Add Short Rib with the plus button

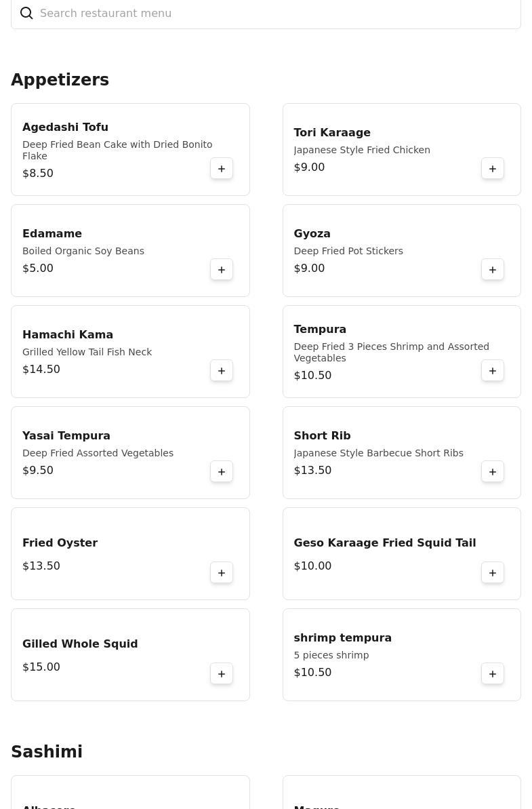pyautogui.click(x=492, y=472)
